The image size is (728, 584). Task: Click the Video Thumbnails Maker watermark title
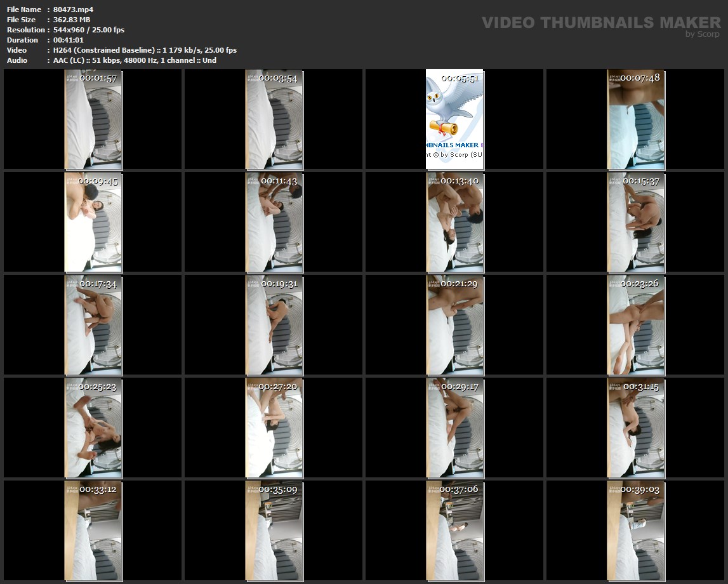point(600,23)
